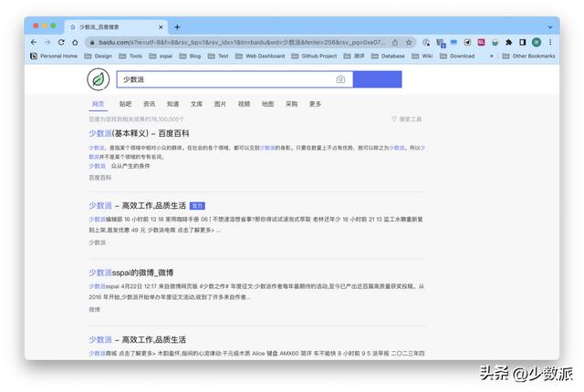Open the Blog bookmarks folder

[x=190, y=56]
